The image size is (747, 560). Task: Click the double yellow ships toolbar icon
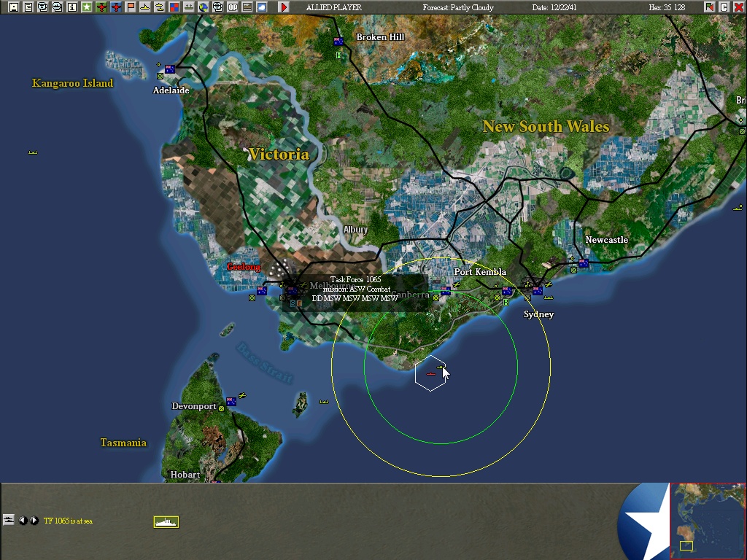click(160, 7)
